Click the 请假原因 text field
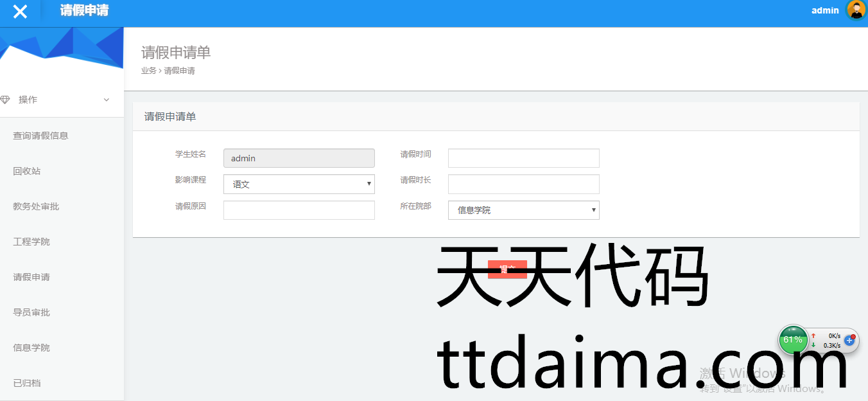Screen dimensions: 868x401 (299, 210)
